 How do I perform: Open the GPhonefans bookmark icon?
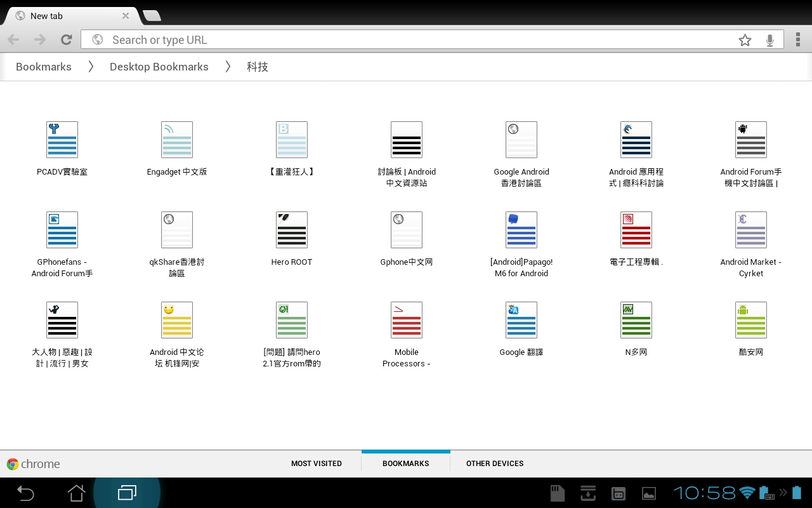pyautogui.click(x=62, y=230)
